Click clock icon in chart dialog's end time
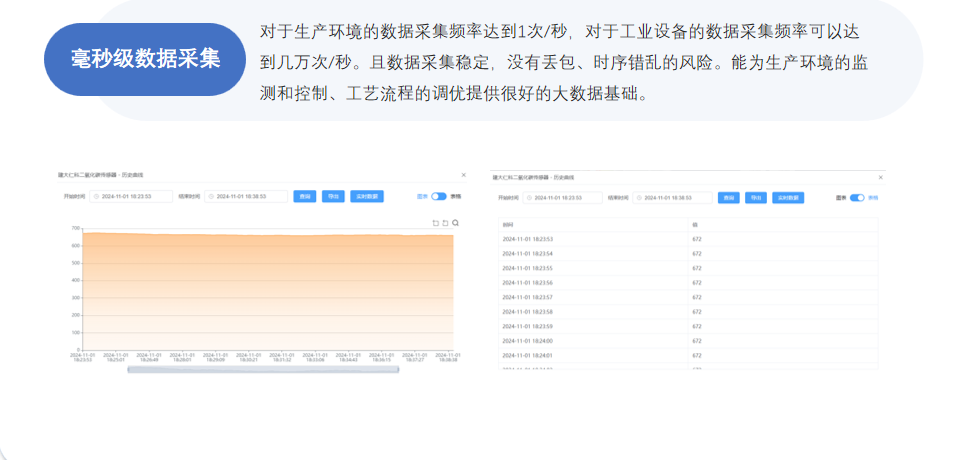This screenshot has height=460, width=958. click(211, 197)
